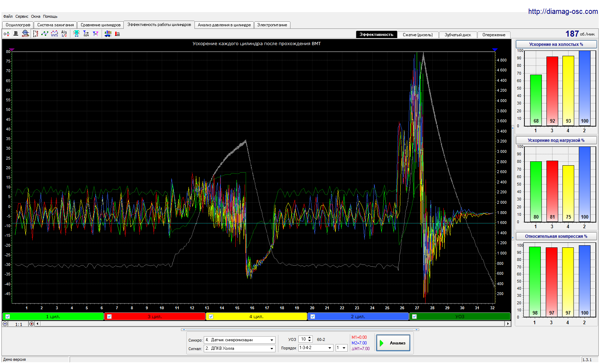
Task: Click the blue marker triangle above the graph
Action: (x=495, y=50)
